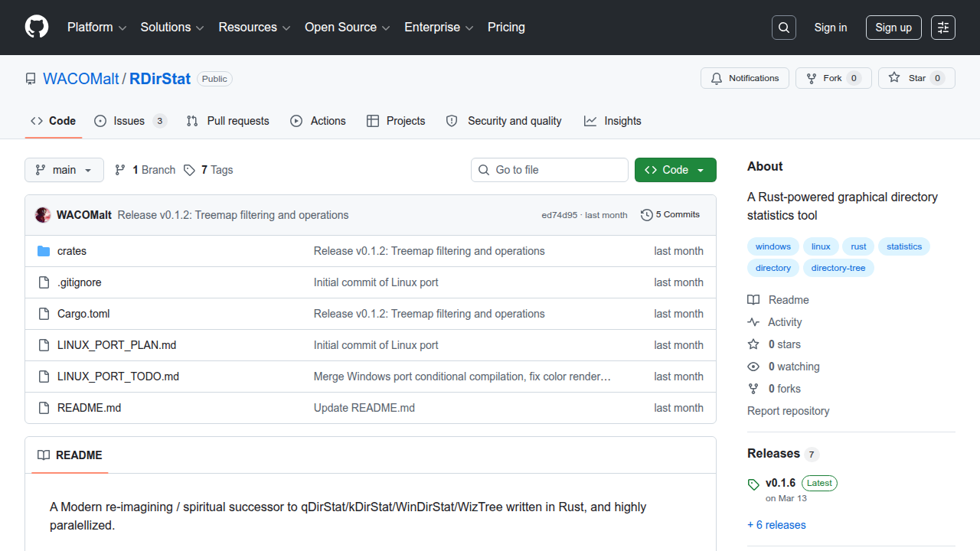Go to the GitHub homepage logo
The width and height of the screenshot is (980, 551).
(x=37, y=28)
